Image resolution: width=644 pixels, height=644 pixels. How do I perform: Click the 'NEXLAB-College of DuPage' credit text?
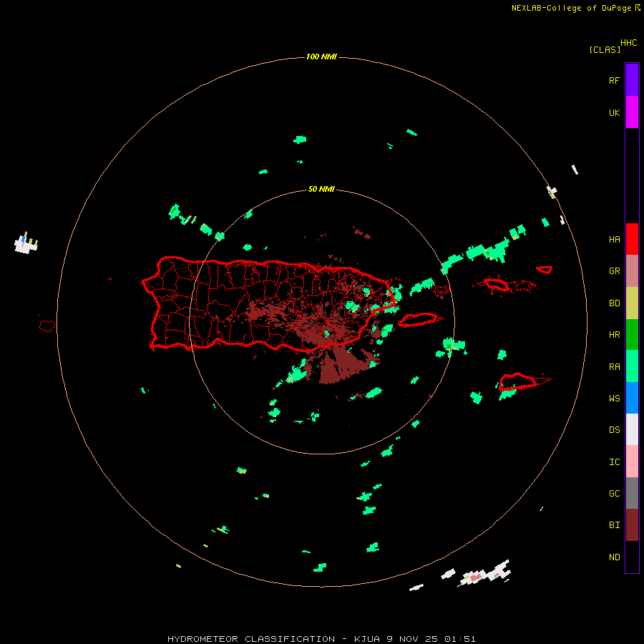click(571, 8)
